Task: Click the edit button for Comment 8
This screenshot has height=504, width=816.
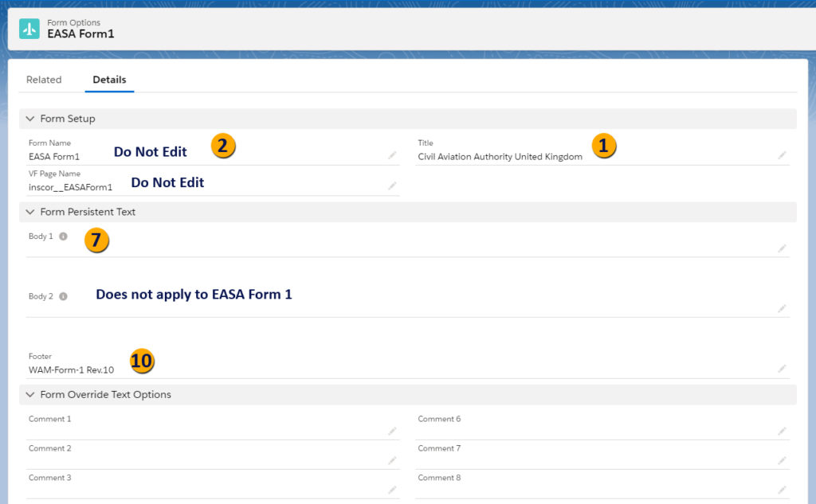Action: (782, 490)
